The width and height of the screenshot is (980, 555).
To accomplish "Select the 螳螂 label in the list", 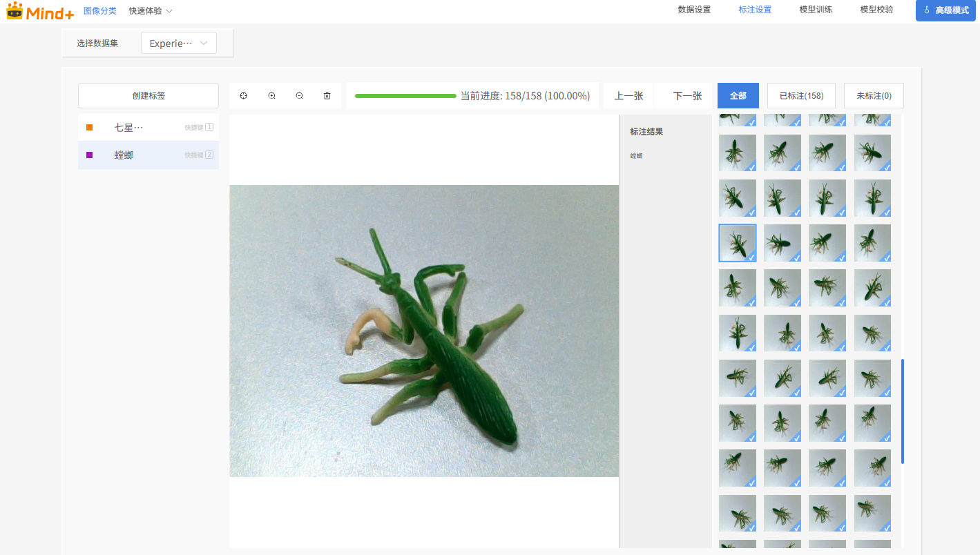I will coord(124,155).
